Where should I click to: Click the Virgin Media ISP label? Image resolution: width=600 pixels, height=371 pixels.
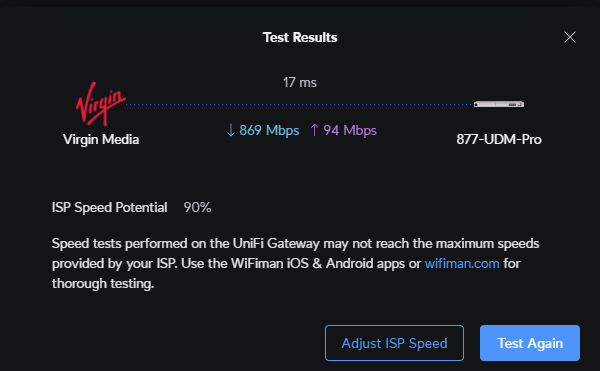pos(101,140)
